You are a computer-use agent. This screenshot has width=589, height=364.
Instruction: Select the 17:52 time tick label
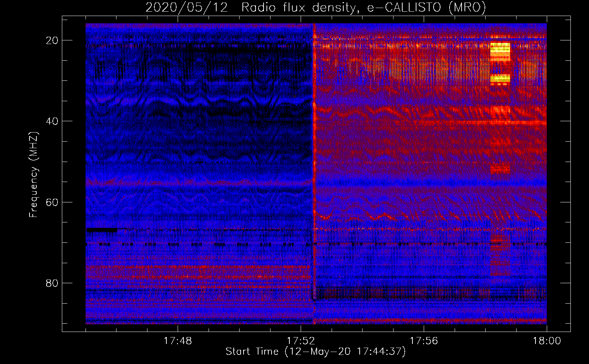click(x=301, y=341)
